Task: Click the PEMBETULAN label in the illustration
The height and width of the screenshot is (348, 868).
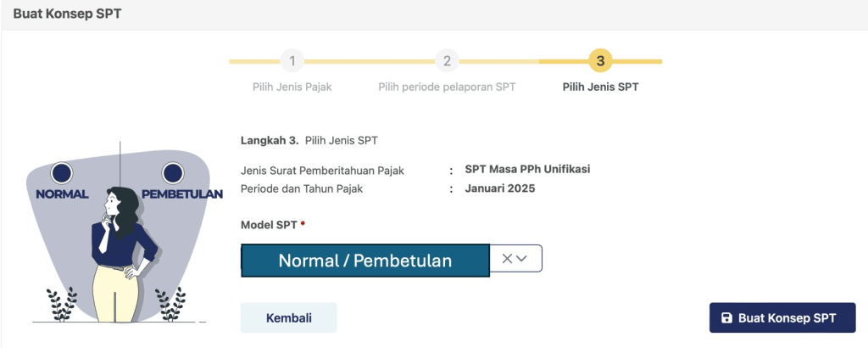Action: (x=182, y=194)
